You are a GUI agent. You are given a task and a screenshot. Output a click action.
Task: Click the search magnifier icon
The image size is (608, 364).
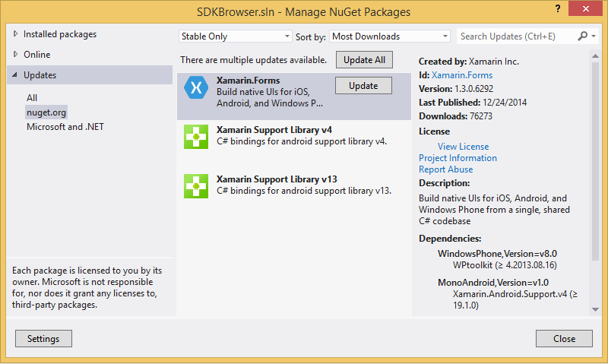(583, 36)
